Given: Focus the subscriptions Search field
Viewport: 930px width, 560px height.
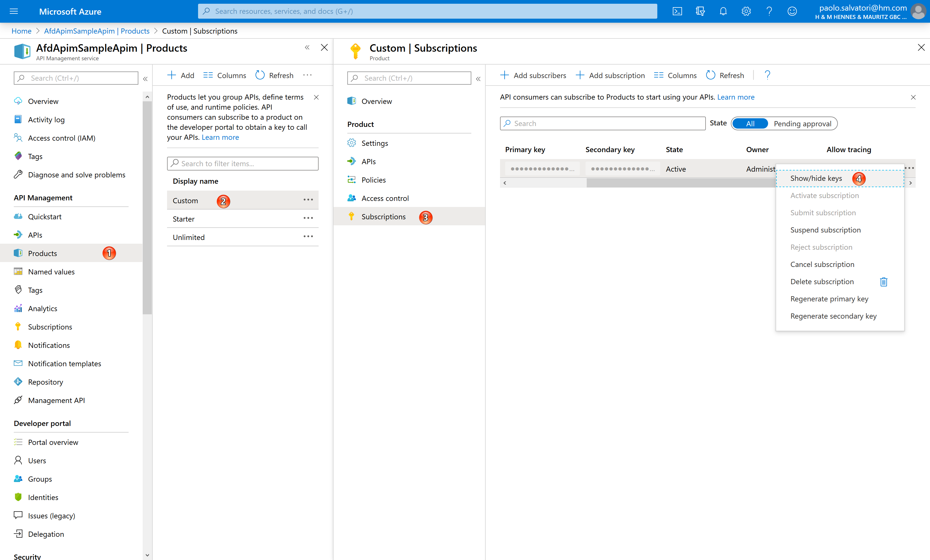Looking at the screenshot, I should pos(602,123).
